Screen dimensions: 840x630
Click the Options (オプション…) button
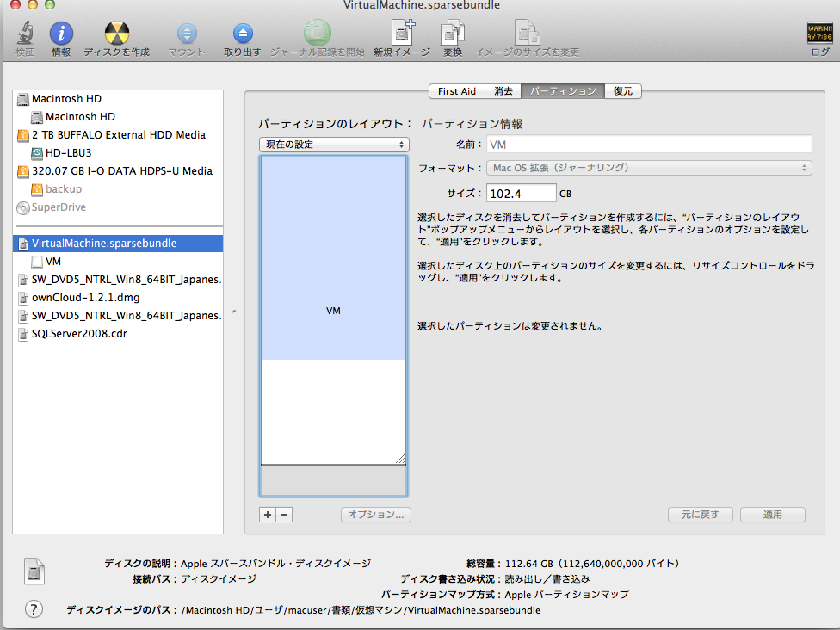pyautogui.click(x=376, y=515)
